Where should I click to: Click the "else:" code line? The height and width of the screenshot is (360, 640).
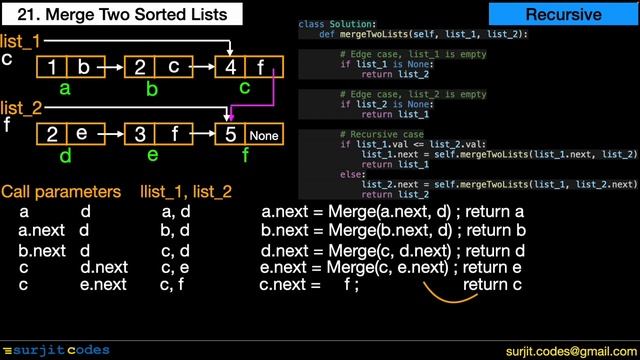tap(353, 174)
